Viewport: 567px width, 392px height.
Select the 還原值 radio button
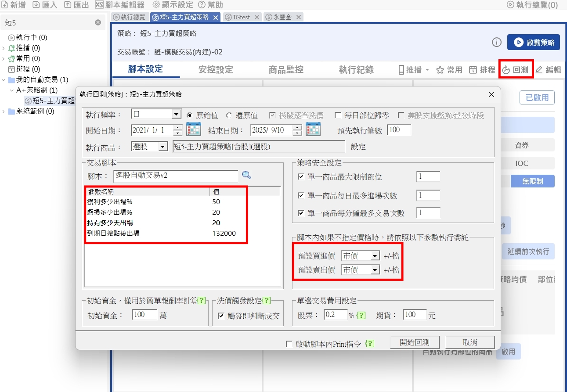click(229, 115)
